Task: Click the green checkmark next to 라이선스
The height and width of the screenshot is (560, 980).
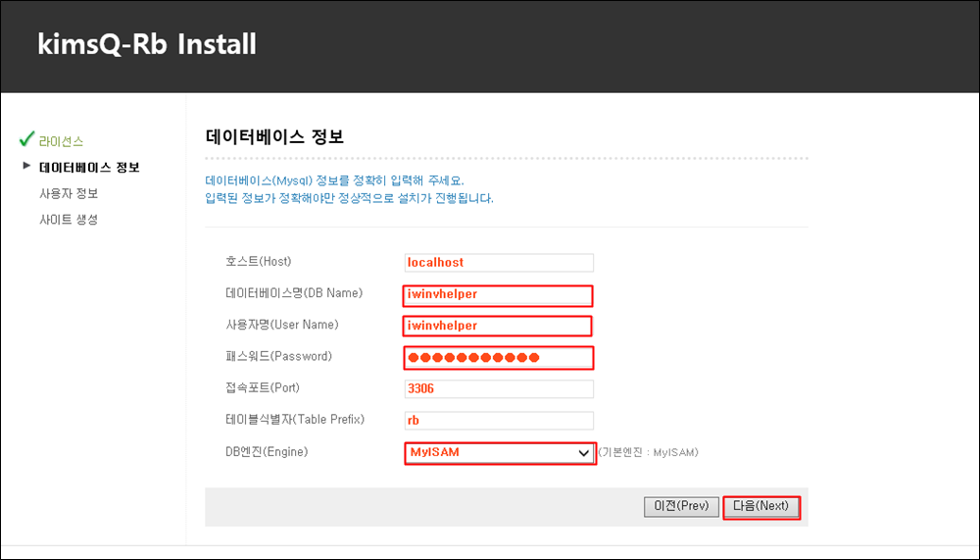Action: pos(26,138)
